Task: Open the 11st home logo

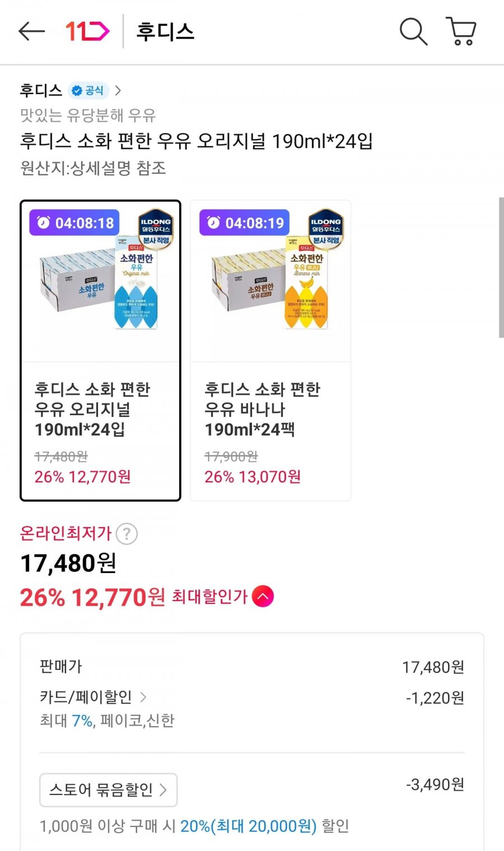Action: pyautogui.click(x=87, y=31)
